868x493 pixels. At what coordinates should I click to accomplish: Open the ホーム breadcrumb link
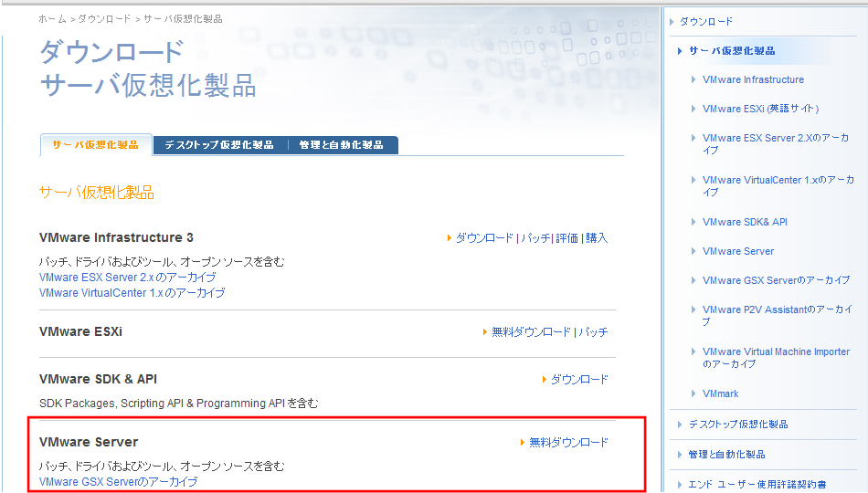[53, 19]
